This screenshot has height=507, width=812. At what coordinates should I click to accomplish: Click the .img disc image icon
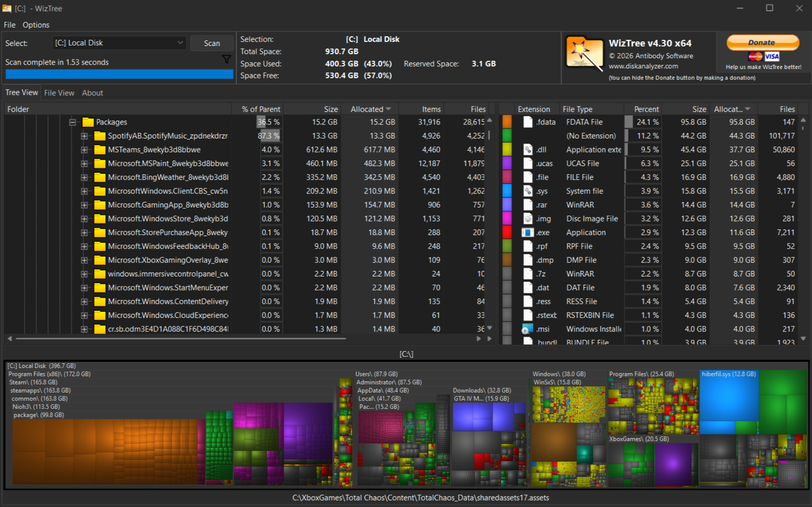(528, 219)
